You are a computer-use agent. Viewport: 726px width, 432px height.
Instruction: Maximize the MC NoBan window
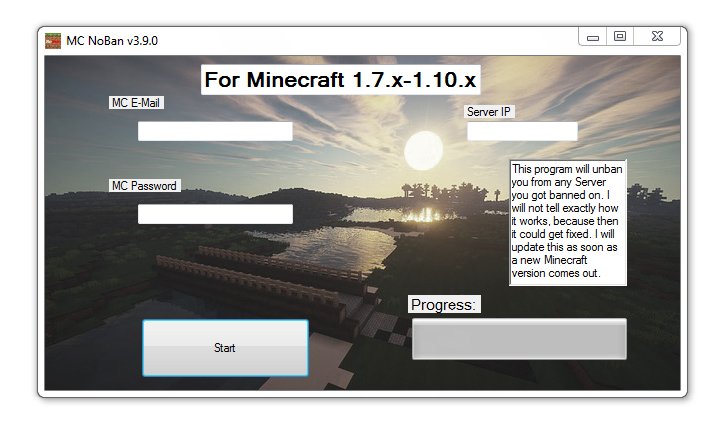(620, 36)
